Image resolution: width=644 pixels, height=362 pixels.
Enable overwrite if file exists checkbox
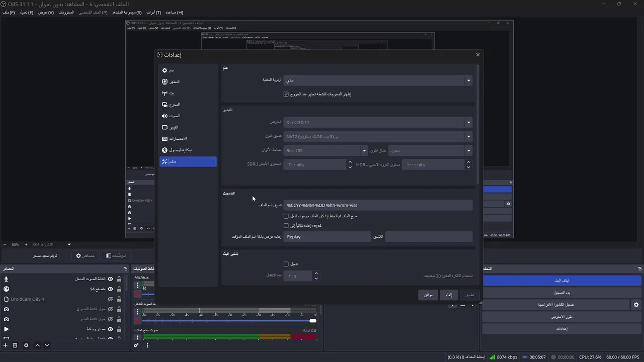(286, 216)
